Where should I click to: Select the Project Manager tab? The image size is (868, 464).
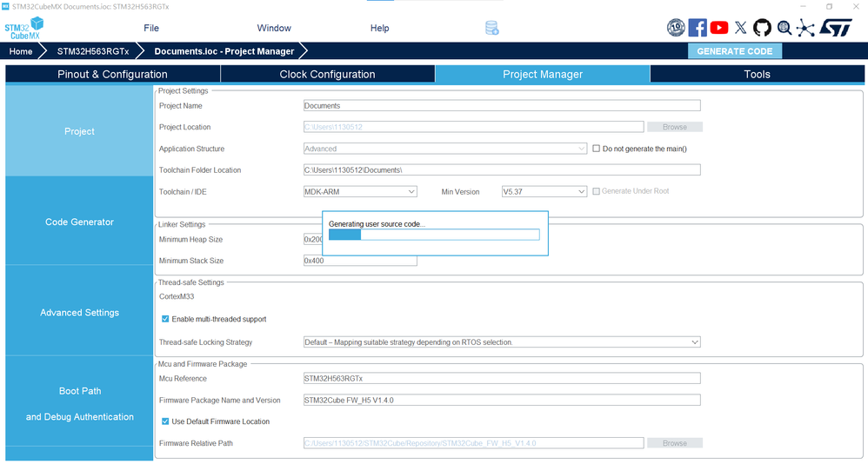click(543, 74)
